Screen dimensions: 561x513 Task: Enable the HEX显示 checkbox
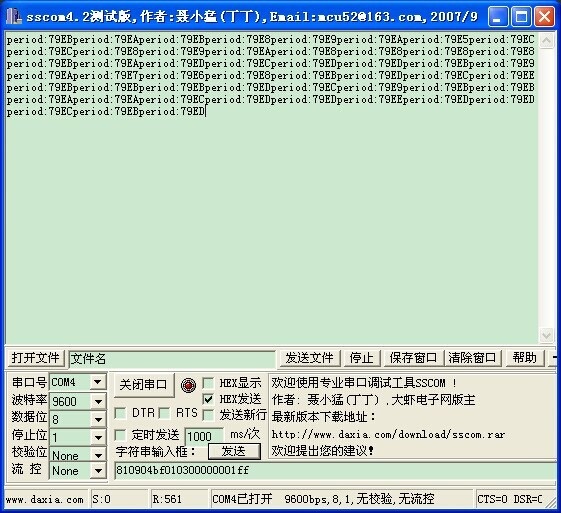[x=208, y=383]
